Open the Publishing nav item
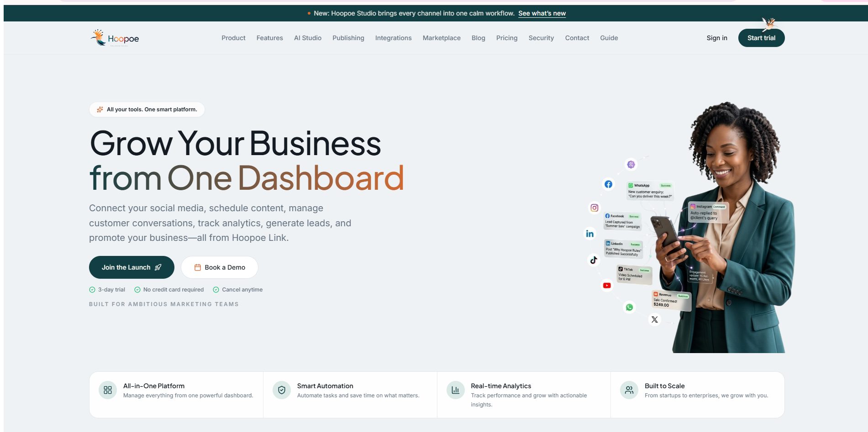868x432 pixels. point(348,38)
